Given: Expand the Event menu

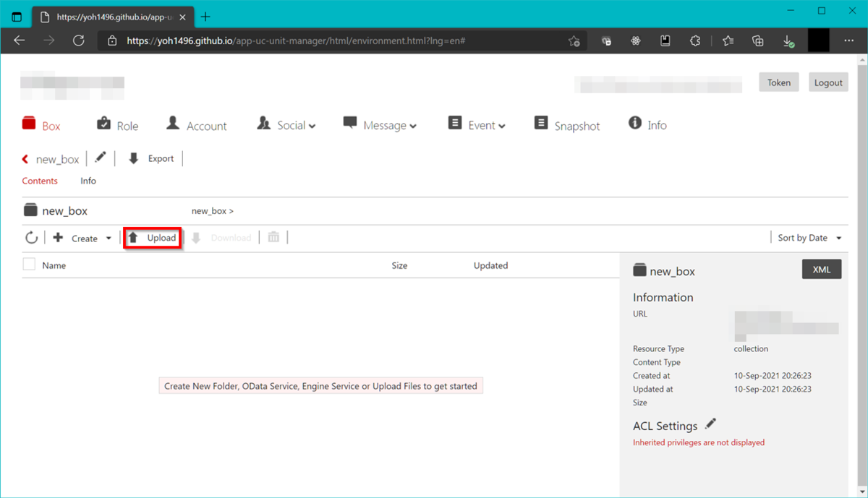Looking at the screenshot, I should pyautogui.click(x=502, y=126).
